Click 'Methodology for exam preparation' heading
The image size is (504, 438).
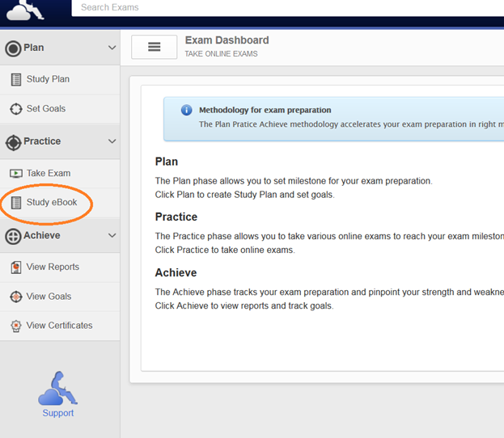[x=265, y=110]
